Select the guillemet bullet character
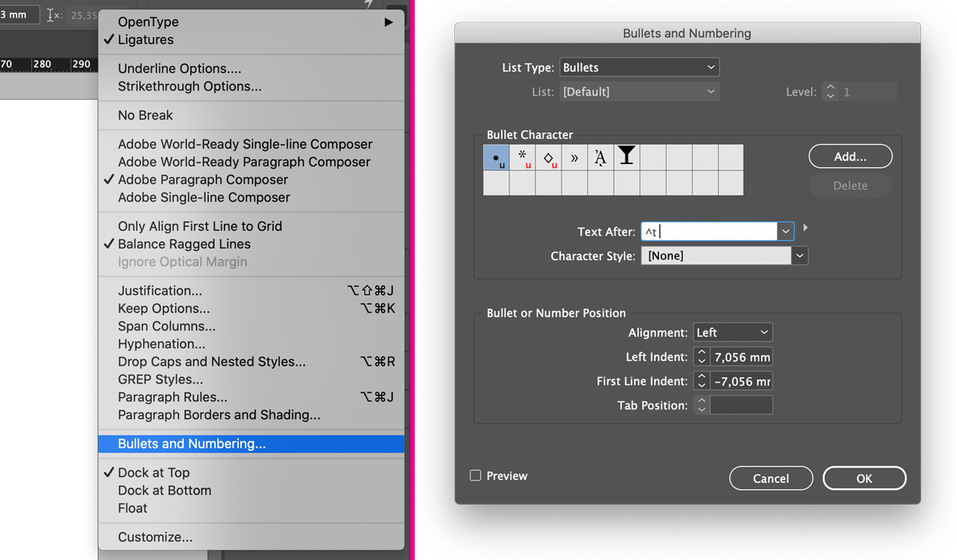The width and height of the screenshot is (956, 560). tap(574, 156)
